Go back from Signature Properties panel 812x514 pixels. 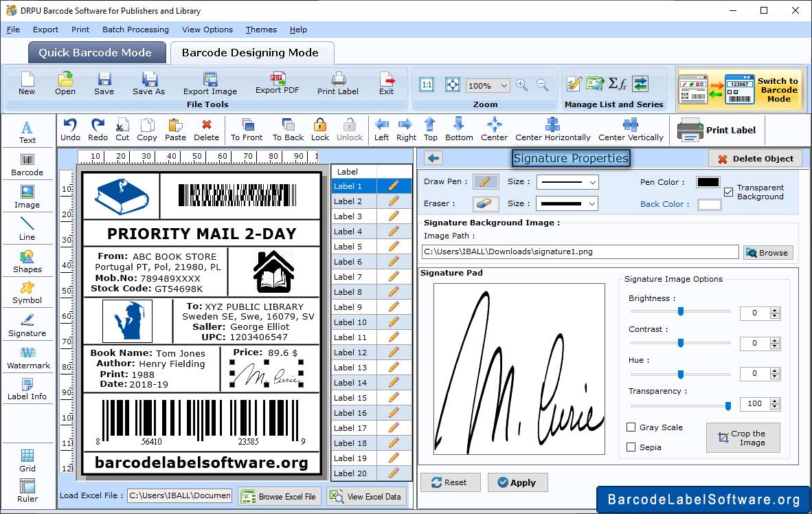point(434,158)
